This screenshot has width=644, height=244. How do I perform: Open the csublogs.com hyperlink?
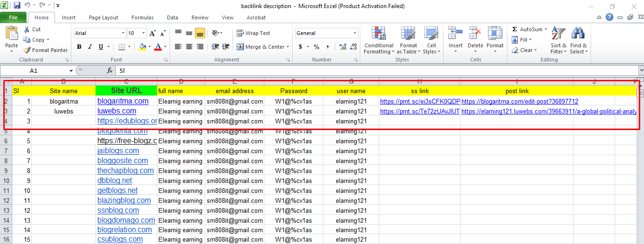(120, 239)
